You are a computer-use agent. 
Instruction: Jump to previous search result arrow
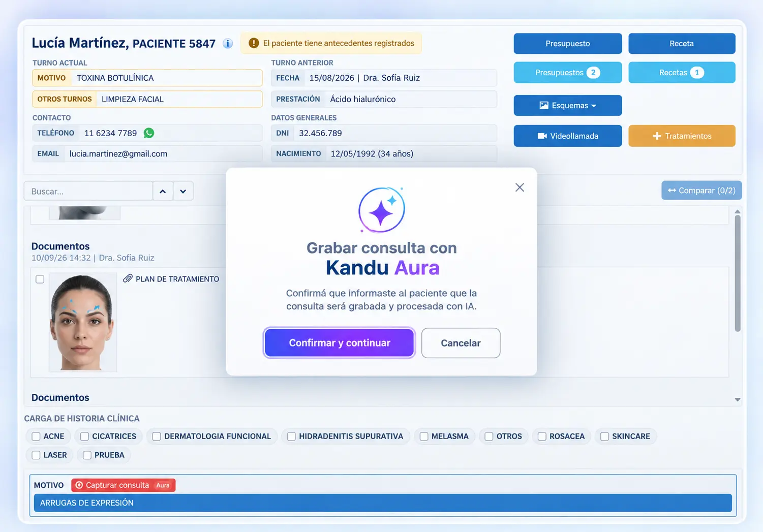[x=163, y=191]
